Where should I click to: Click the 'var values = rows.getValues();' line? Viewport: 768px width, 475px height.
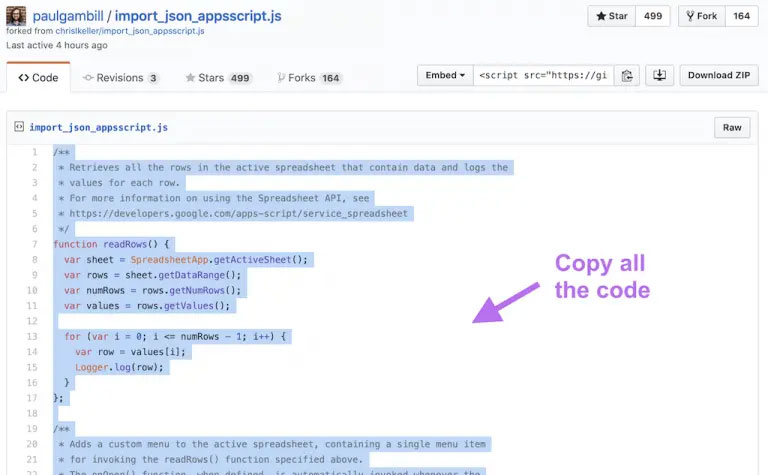click(x=147, y=306)
